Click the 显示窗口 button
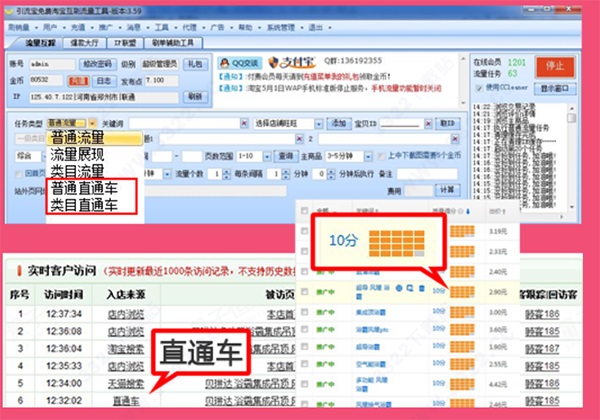The width and height of the screenshot is (600, 420). (x=554, y=88)
